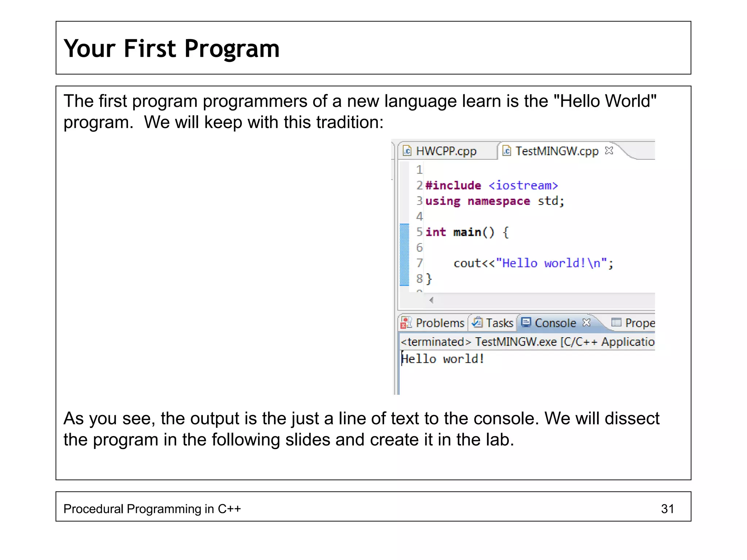
Task: Click 'cout<<' on line 7
Action: [474, 263]
